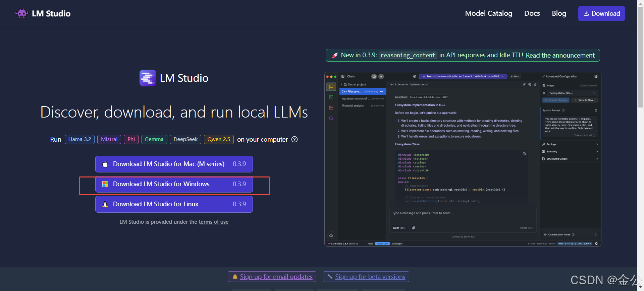
Task: Select the Llama 3.2 model tag
Action: point(79,139)
